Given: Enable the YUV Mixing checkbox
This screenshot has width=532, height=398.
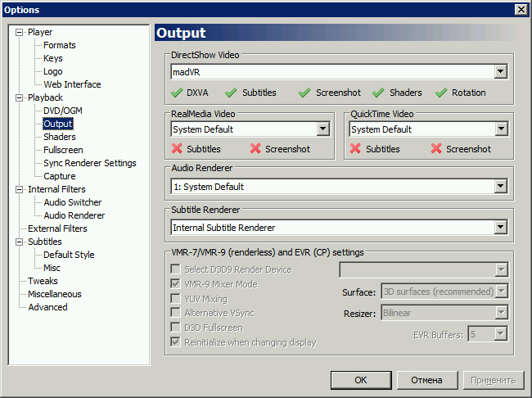Looking at the screenshot, I should pos(175,298).
